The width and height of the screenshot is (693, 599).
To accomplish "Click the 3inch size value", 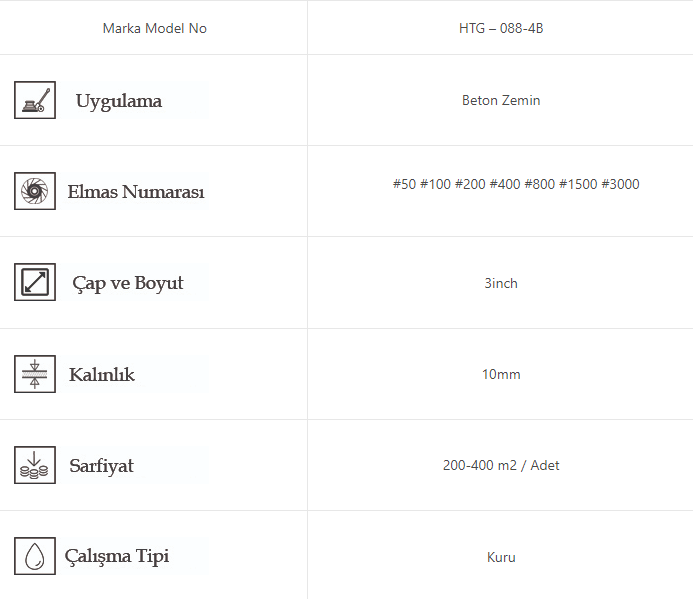I will coord(500,283).
